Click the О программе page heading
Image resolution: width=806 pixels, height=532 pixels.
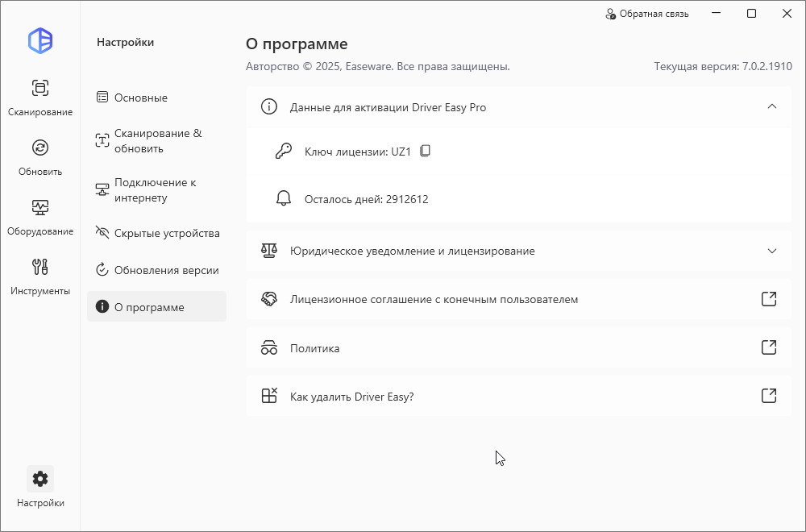tap(297, 44)
